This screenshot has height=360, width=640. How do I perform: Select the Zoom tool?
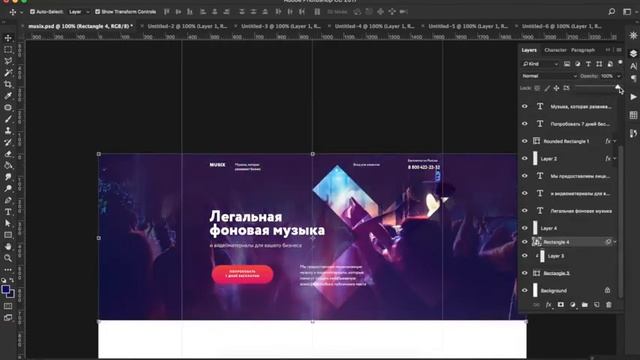tap(8, 258)
